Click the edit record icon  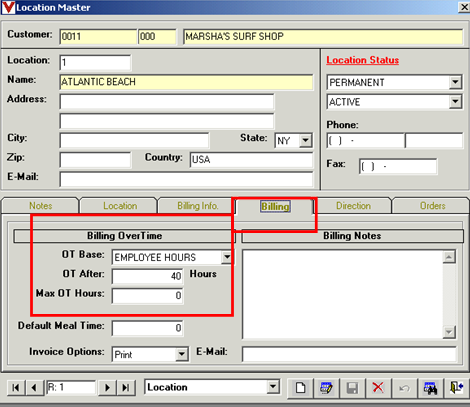[x=326, y=388]
